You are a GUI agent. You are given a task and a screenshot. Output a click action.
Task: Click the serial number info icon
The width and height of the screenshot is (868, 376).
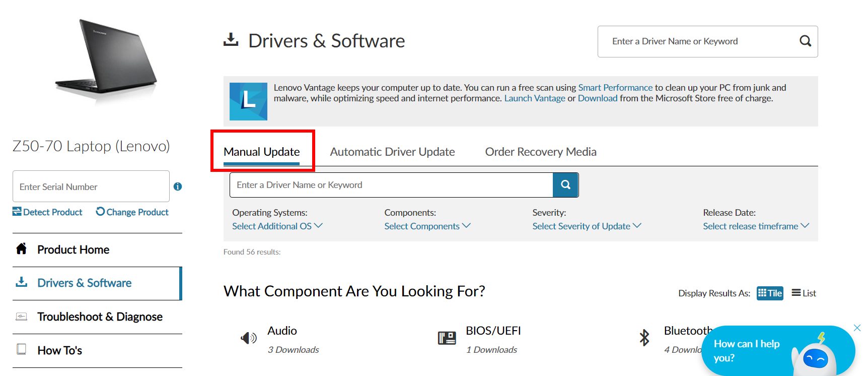[x=178, y=186]
